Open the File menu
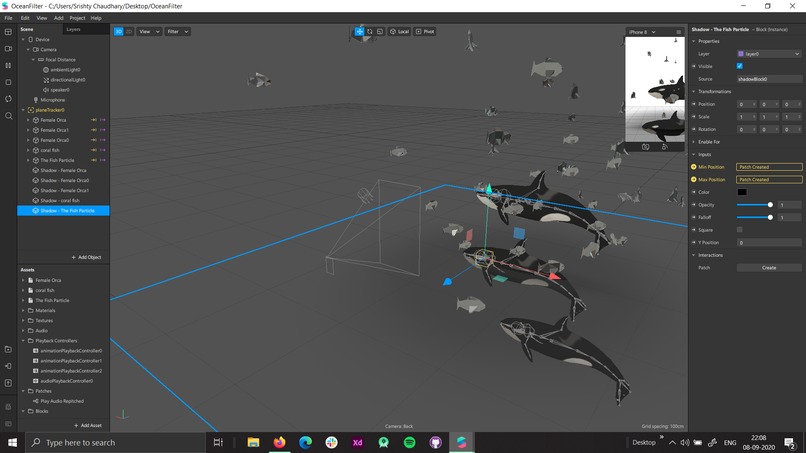 point(8,18)
